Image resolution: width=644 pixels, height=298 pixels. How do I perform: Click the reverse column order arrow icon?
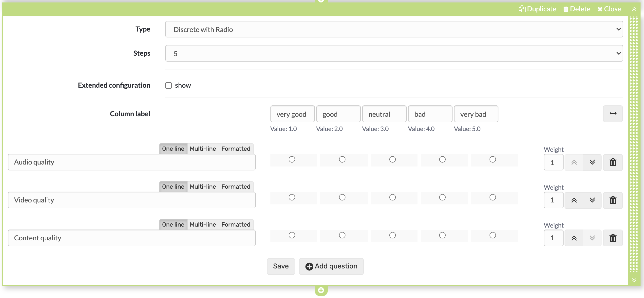tap(613, 114)
